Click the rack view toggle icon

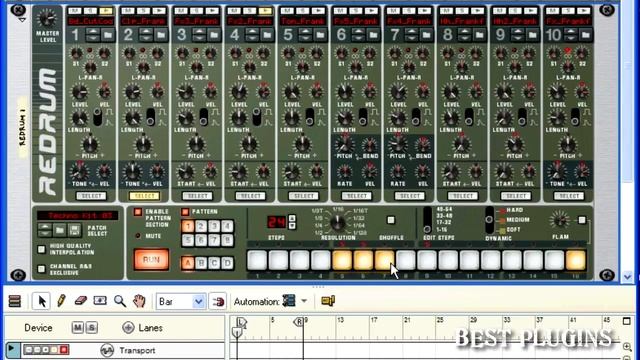tap(15, 301)
